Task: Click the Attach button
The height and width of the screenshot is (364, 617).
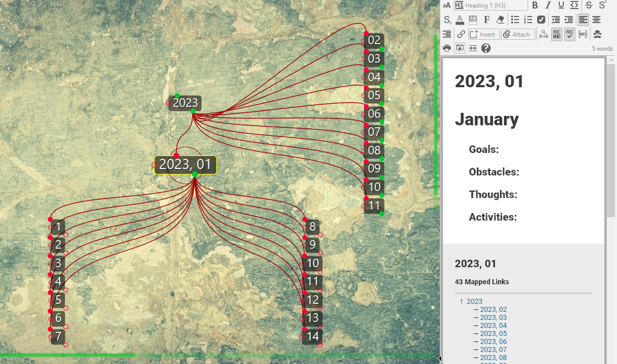Action: [x=518, y=34]
